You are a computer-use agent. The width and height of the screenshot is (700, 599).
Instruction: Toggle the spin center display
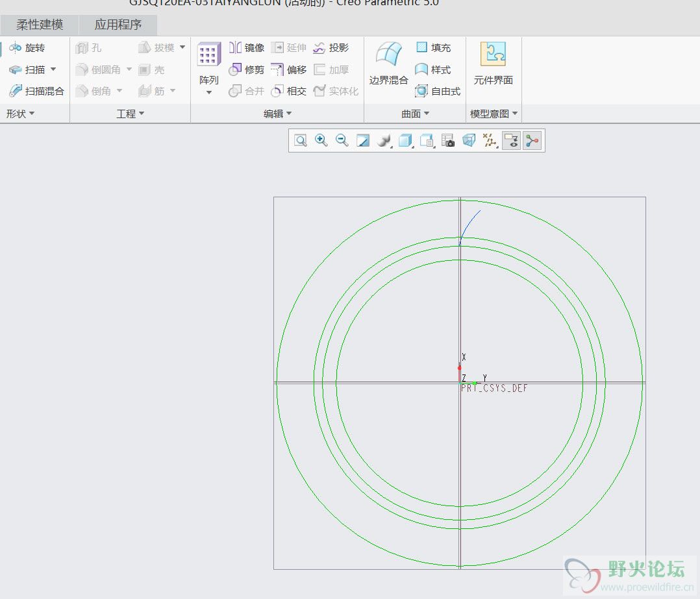pos(532,140)
